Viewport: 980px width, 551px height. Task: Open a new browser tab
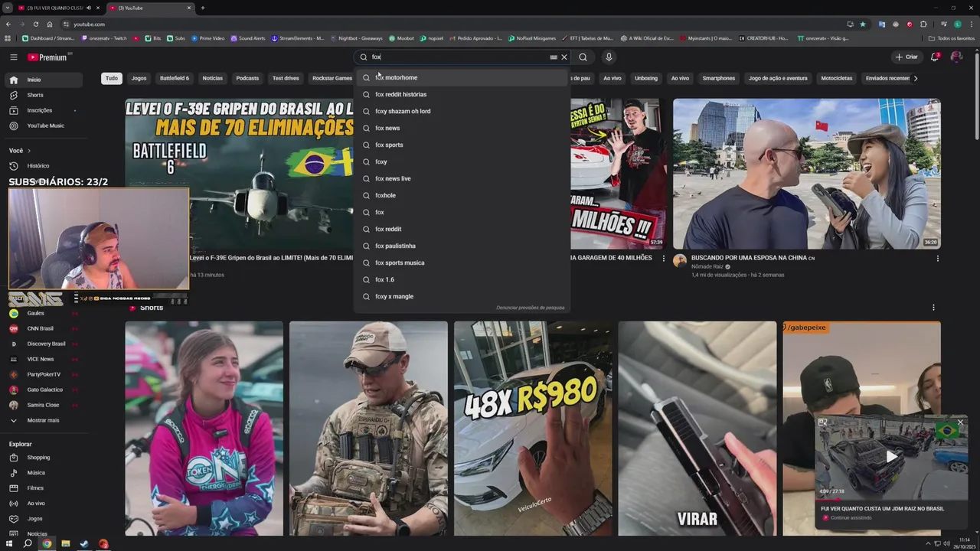(202, 8)
